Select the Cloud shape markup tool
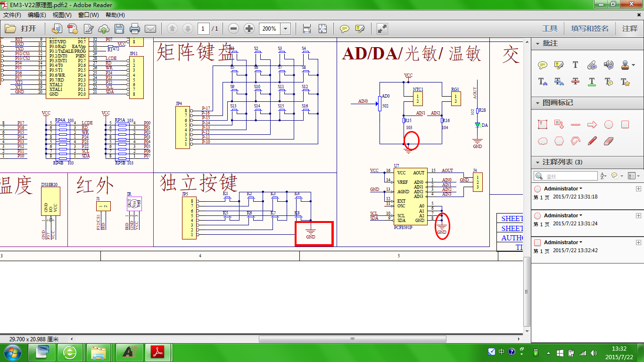Screen dimensions: 644x362 click(x=543, y=140)
